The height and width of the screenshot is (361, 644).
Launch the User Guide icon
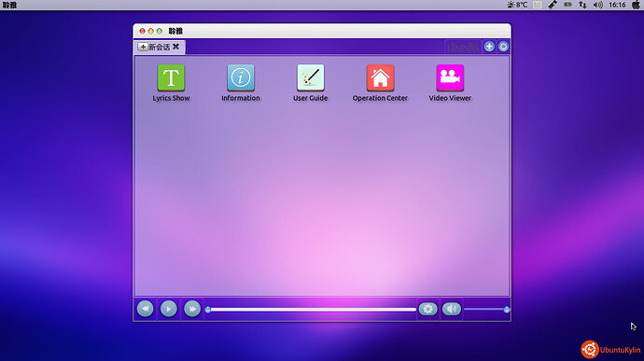pyautogui.click(x=311, y=77)
